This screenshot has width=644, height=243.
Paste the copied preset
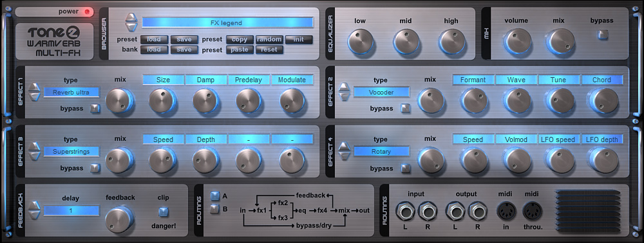click(x=240, y=50)
